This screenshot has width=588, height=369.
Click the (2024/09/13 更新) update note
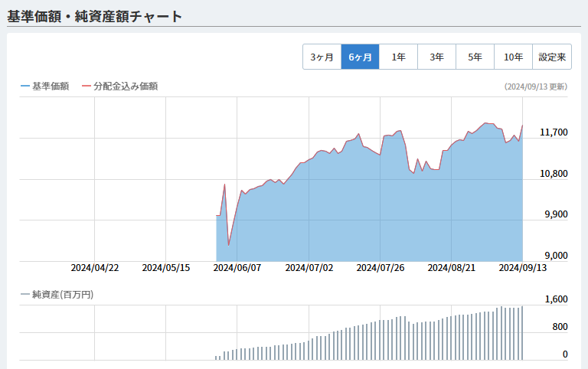coord(535,87)
